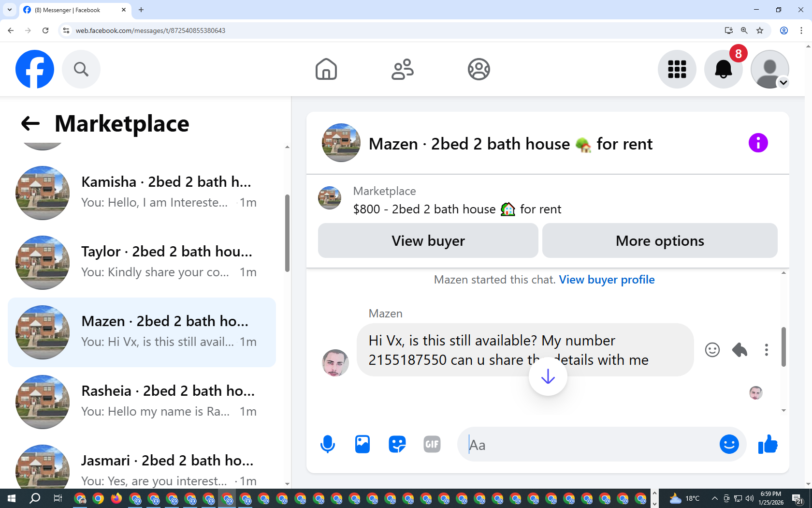Select the Mazen conversation in list
The height and width of the screenshot is (508, 812).
142,332
